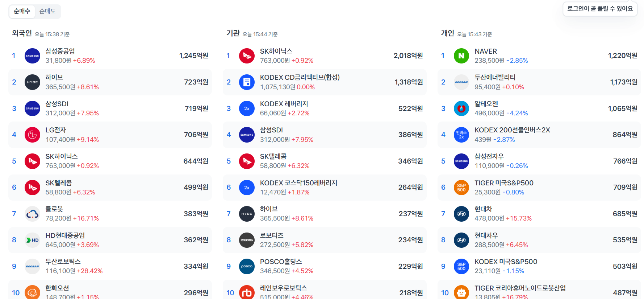Click the HYBE logo in foreign list

[x=32, y=82]
